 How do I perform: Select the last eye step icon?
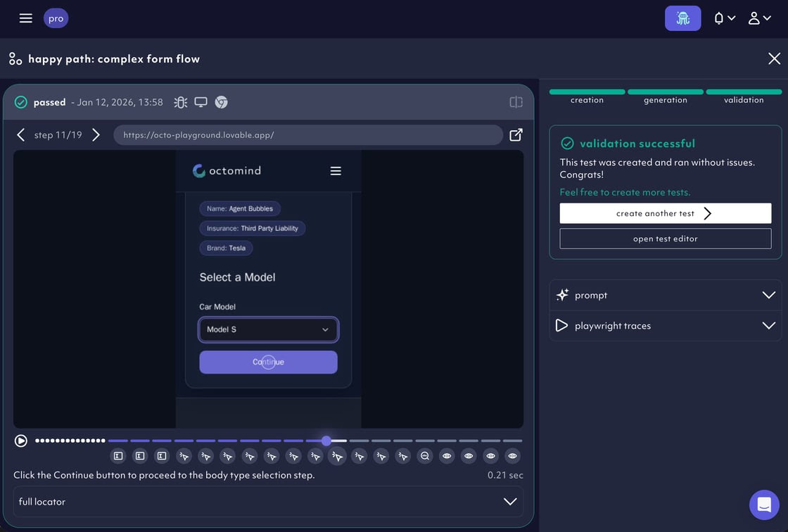tap(512, 456)
